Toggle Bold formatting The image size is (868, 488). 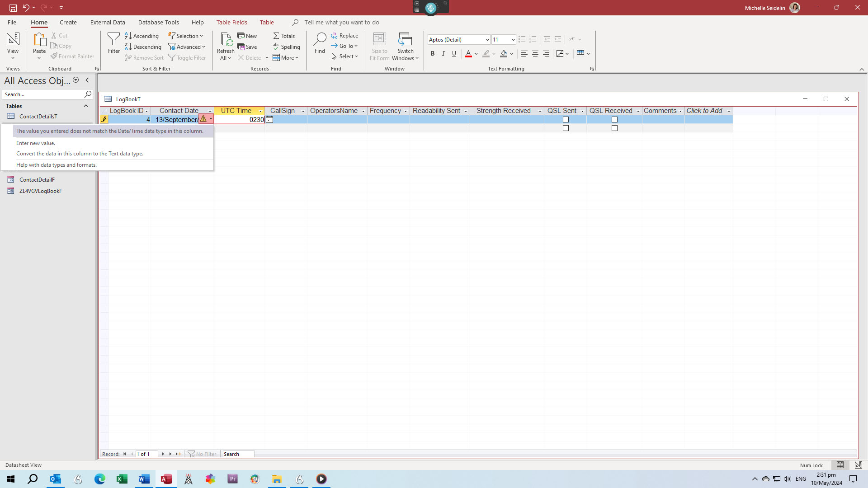point(432,53)
